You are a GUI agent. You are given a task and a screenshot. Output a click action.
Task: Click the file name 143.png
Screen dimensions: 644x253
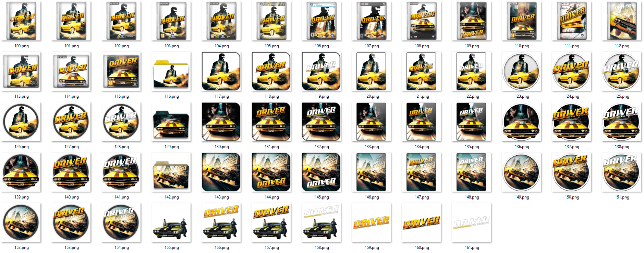tap(222, 197)
